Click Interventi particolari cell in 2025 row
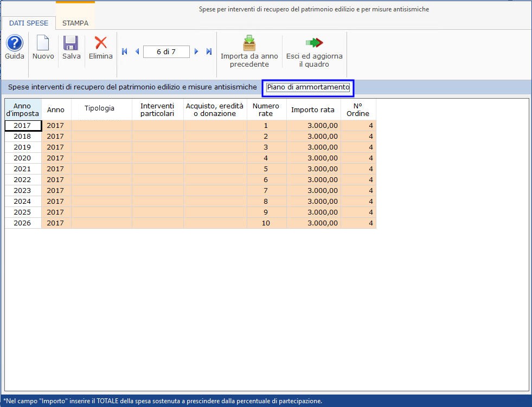This screenshot has height=407, width=532. click(x=158, y=212)
